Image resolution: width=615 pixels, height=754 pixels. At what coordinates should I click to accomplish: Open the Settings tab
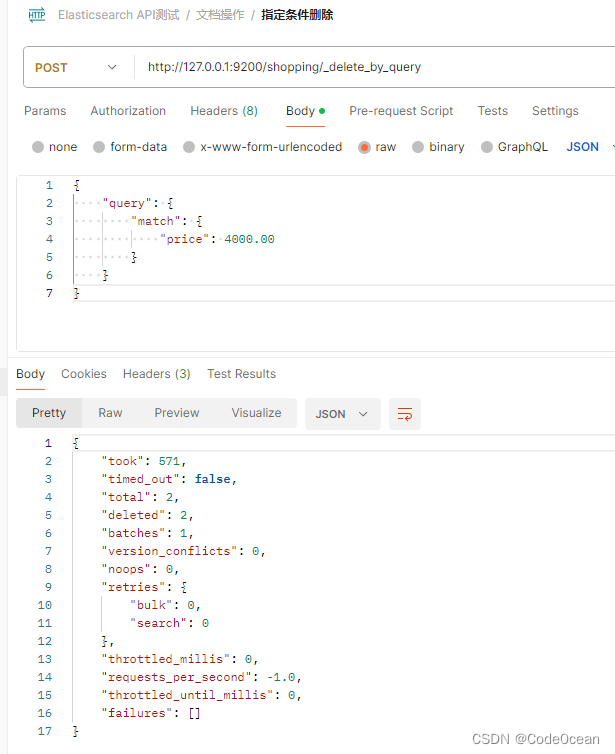[555, 111]
